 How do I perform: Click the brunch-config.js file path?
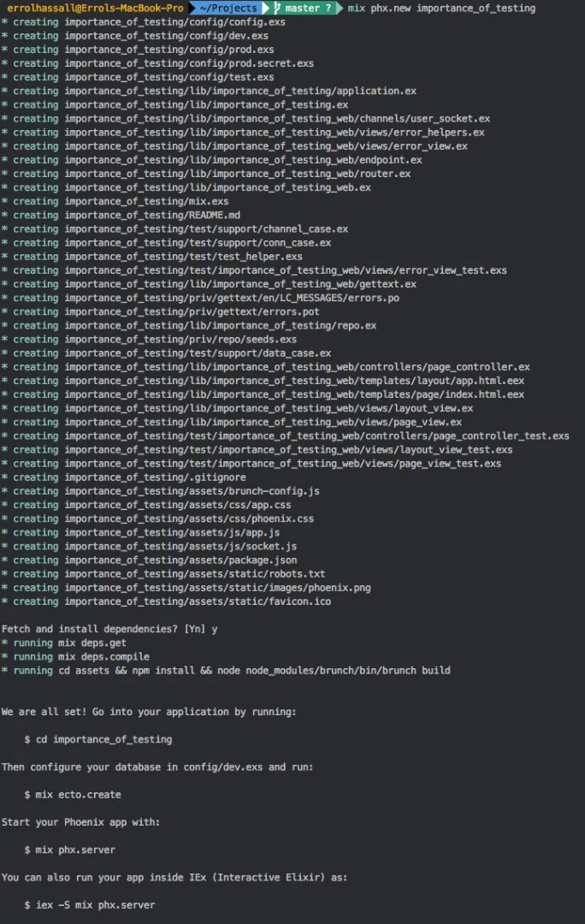pos(192,491)
